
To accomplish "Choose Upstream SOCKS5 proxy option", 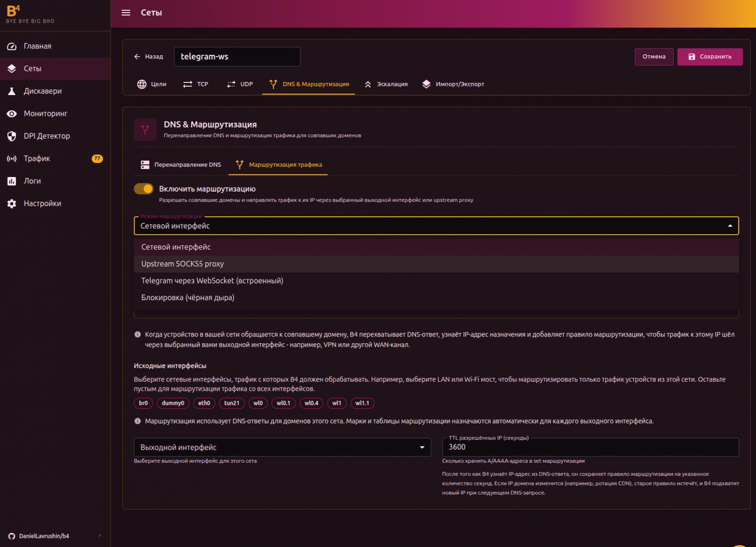I will (436, 264).
